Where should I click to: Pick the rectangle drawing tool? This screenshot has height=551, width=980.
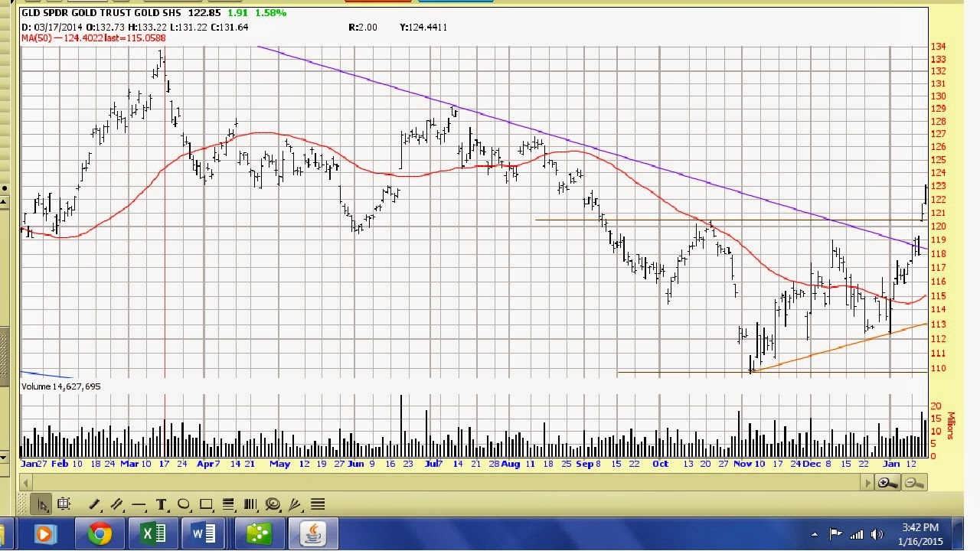206,504
